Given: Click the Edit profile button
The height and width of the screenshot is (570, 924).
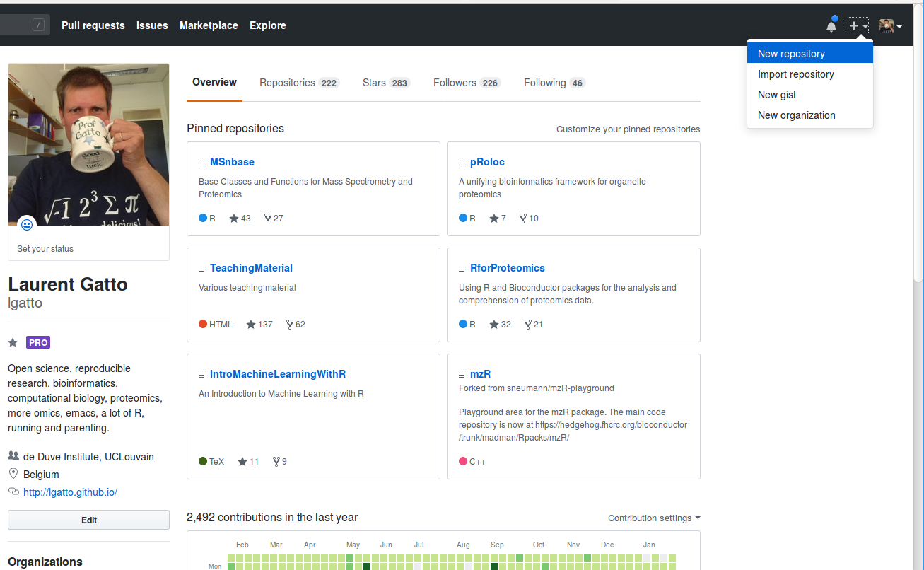Looking at the screenshot, I should [x=88, y=519].
